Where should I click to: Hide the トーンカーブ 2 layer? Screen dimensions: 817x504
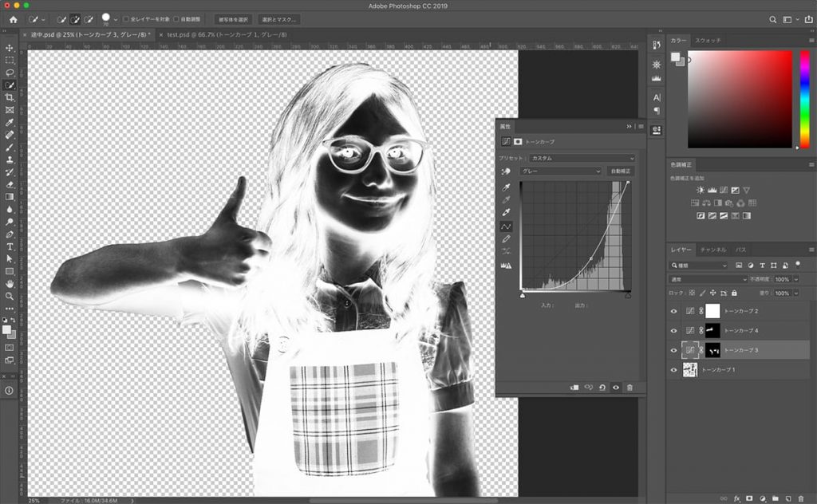coord(673,311)
